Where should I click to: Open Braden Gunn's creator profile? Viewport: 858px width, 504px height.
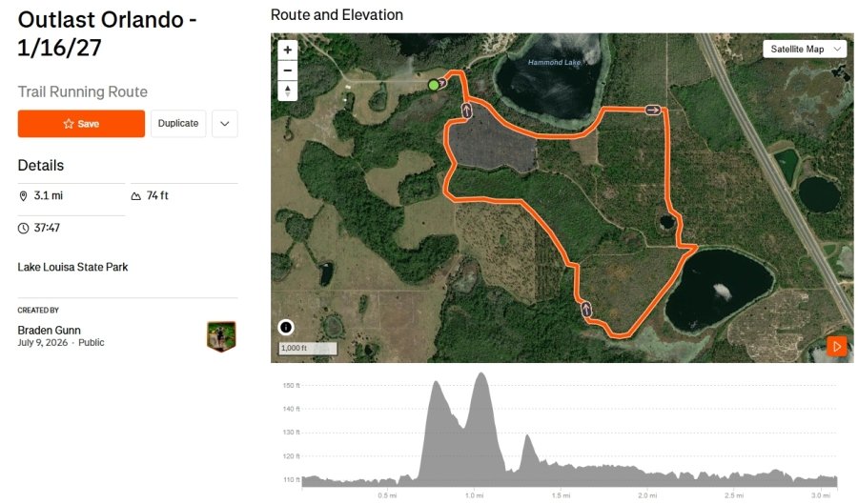50,331
